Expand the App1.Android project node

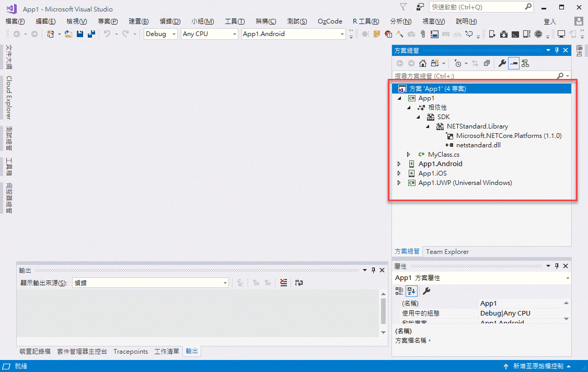click(399, 164)
